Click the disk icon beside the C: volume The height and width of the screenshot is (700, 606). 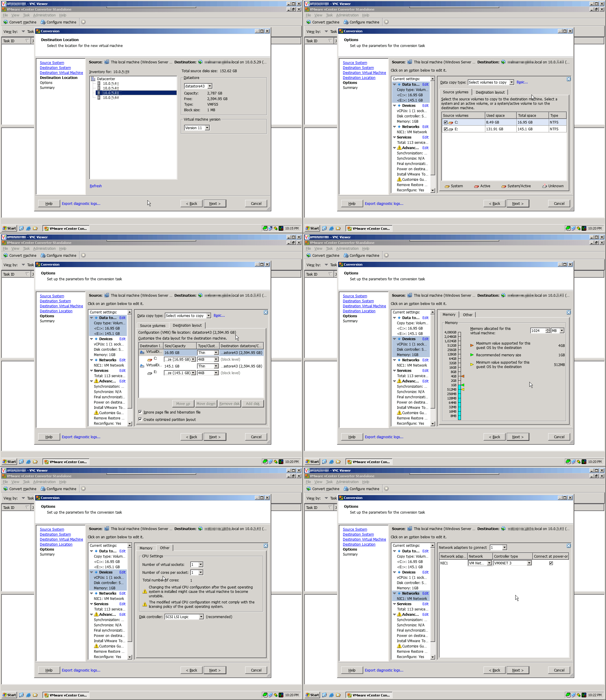tap(450, 122)
